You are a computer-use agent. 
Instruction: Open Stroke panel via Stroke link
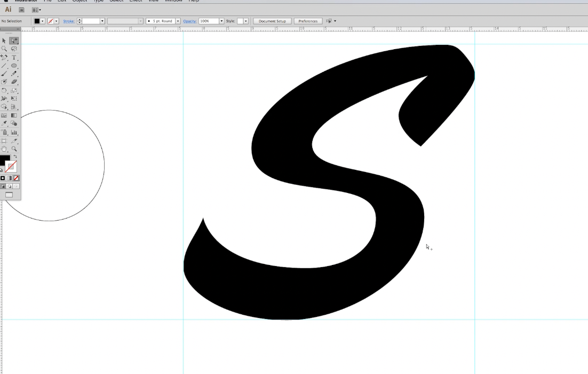click(x=69, y=21)
